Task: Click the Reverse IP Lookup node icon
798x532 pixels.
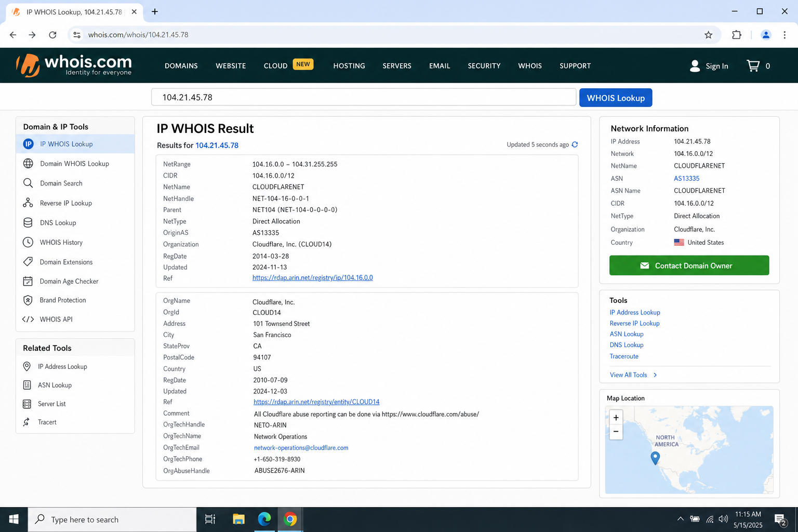Action: pyautogui.click(x=28, y=203)
